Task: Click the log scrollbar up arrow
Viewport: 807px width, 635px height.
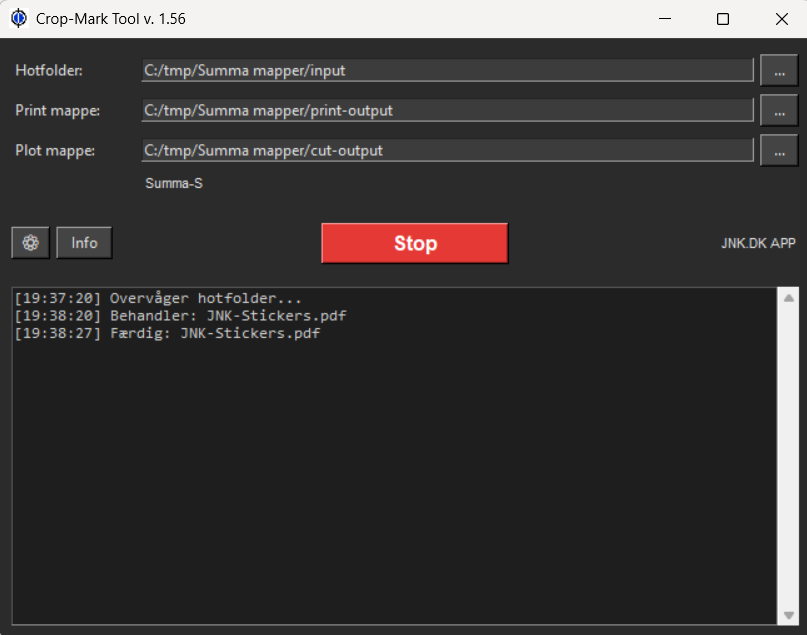Action: (788, 298)
